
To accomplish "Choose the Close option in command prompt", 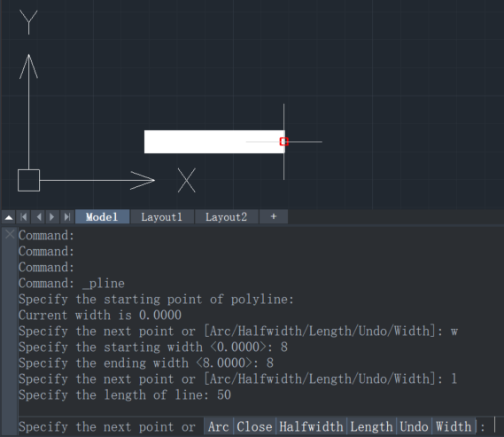I will coord(254,426).
